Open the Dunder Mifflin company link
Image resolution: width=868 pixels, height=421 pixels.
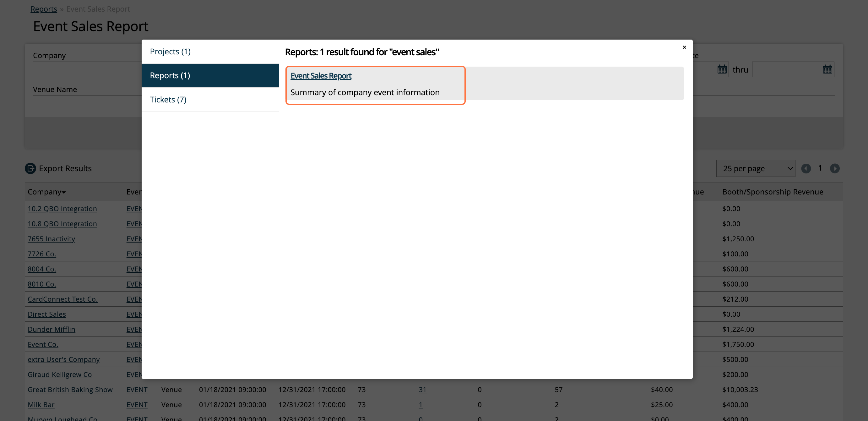(x=51, y=329)
